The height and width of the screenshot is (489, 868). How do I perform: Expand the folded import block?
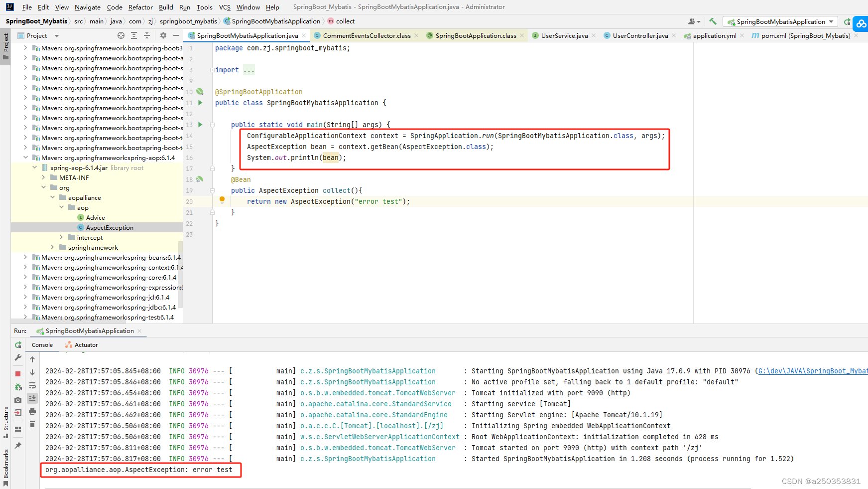click(x=212, y=70)
